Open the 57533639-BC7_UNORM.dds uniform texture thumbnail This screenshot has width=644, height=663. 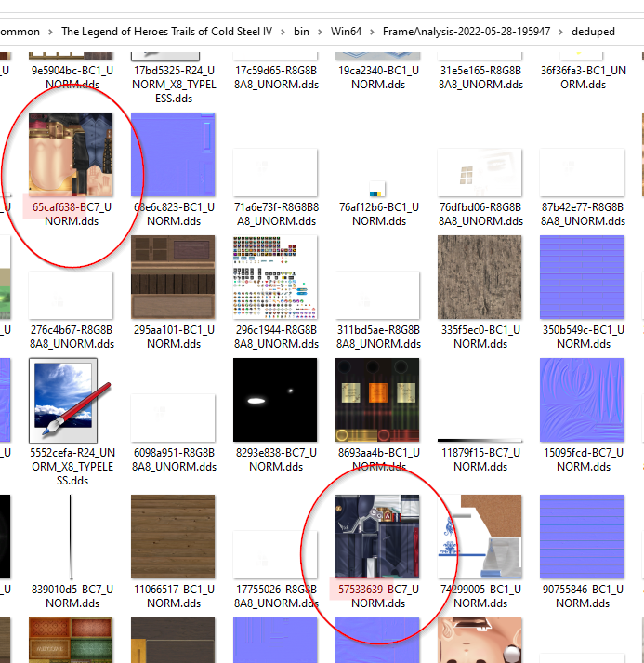[377, 537]
